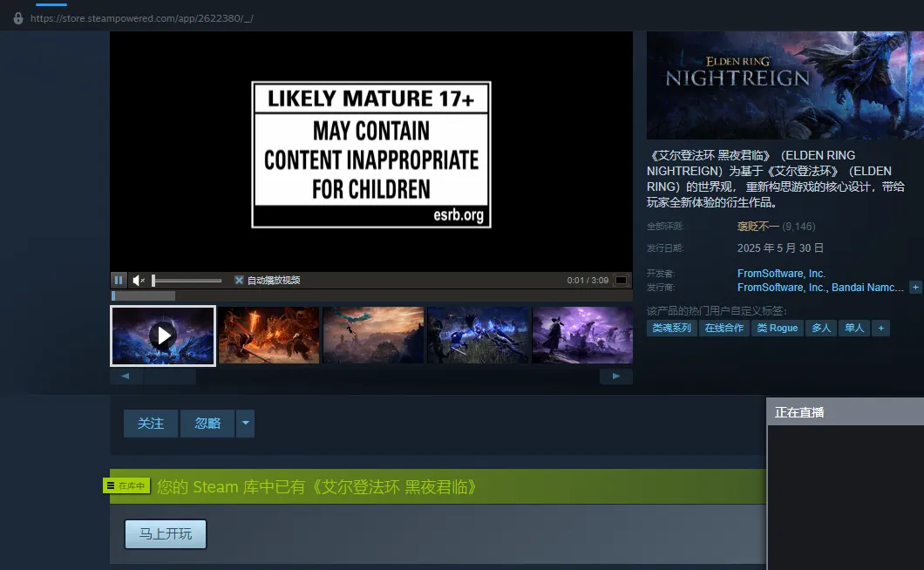Pause the trailer video
Screen dimensions: 924x570
tap(119, 281)
